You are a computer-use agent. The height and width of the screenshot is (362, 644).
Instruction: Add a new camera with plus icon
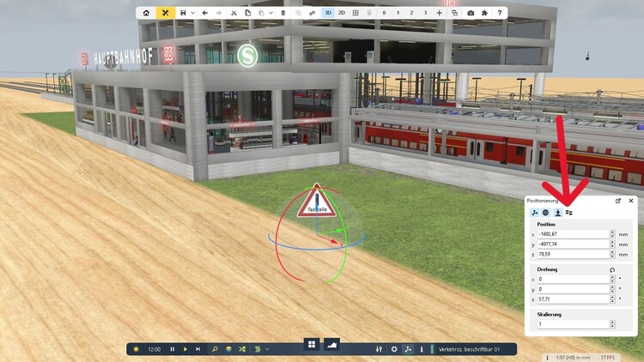point(439,13)
